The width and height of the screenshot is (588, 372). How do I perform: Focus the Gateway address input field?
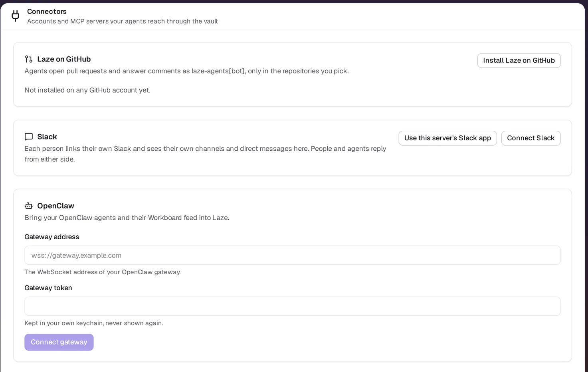tap(293, 255)
